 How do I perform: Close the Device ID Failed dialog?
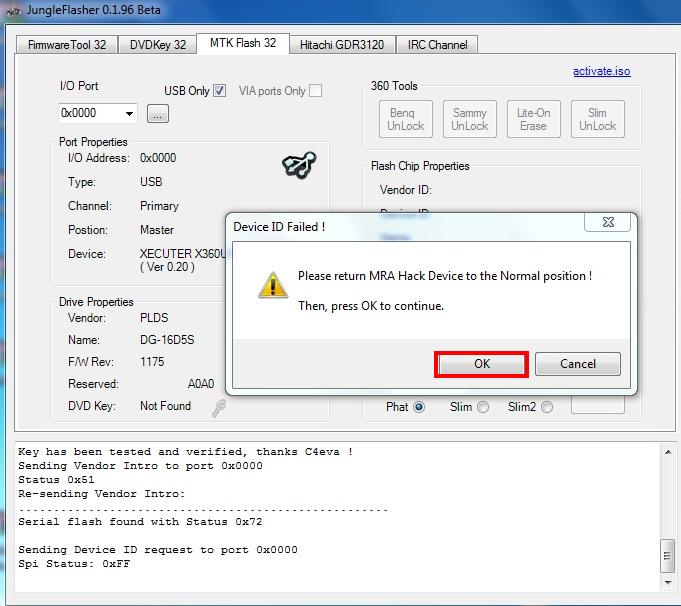click(608, 222)
